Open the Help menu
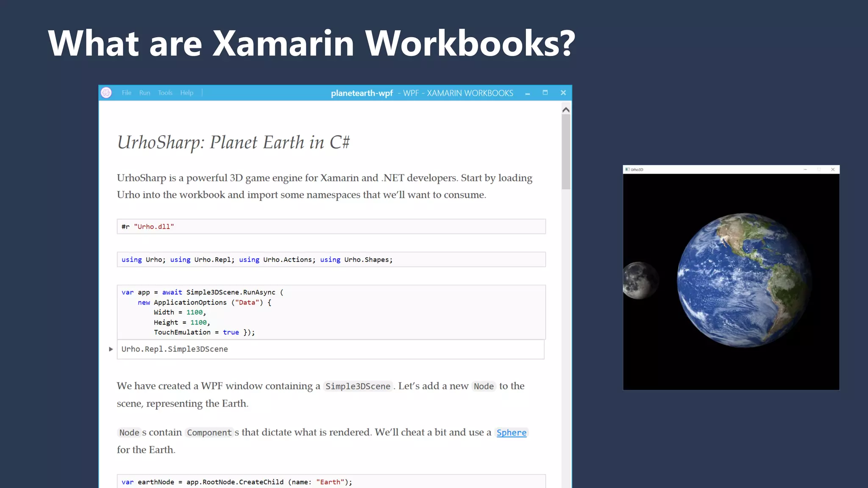 click(x=186, y=93)
